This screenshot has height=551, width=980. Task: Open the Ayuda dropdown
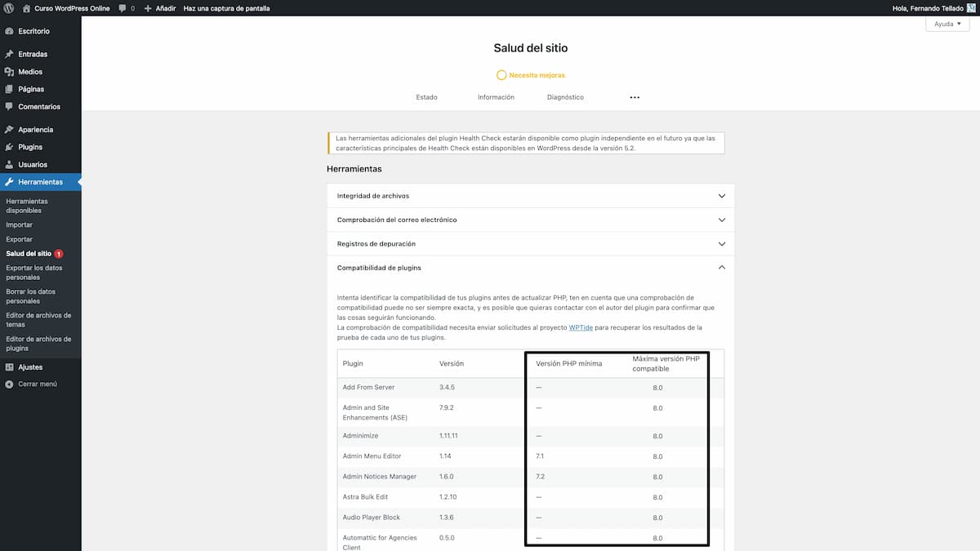tap(947, 24)
